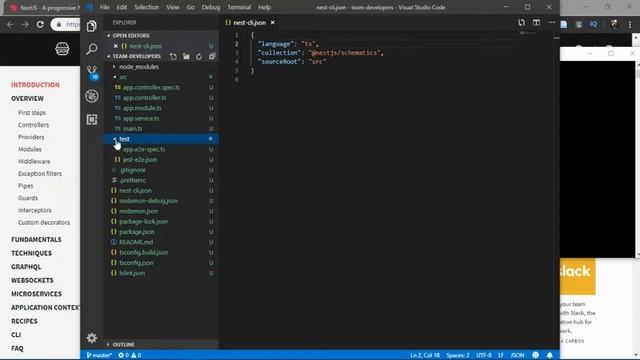Open main.ts in the src folder

pos(133,129)
